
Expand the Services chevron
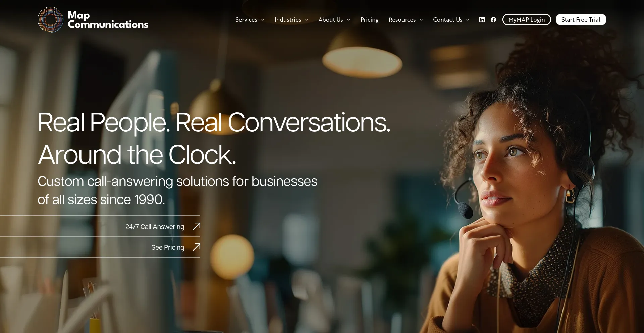tap(263, 20)
